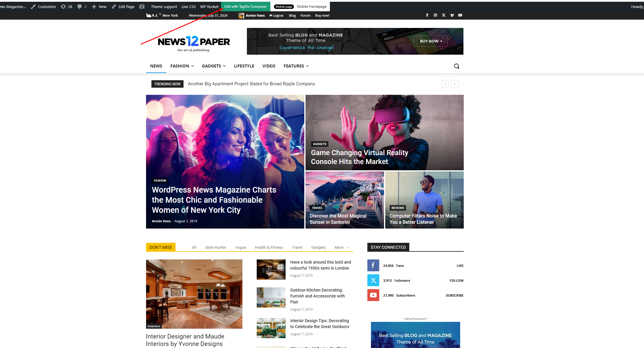
Task: Select the Health & Fitness filter tab
Action: click(269, 247)
